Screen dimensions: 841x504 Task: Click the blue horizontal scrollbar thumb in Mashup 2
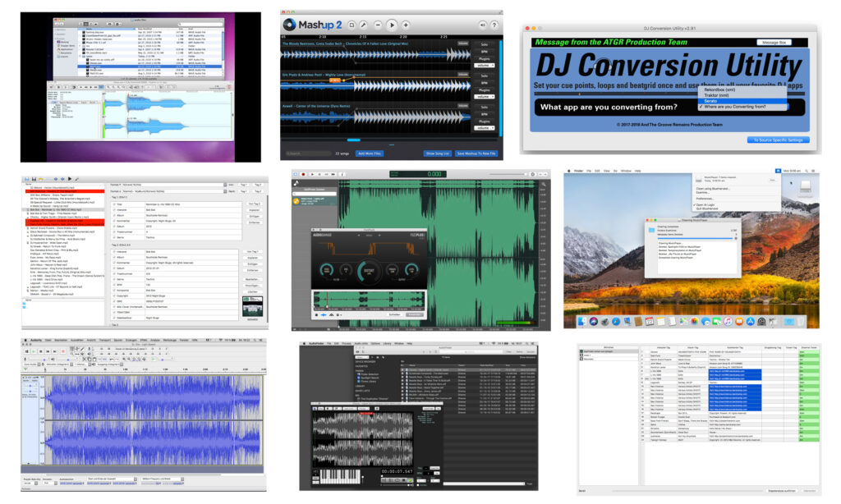tap(353, 140)
